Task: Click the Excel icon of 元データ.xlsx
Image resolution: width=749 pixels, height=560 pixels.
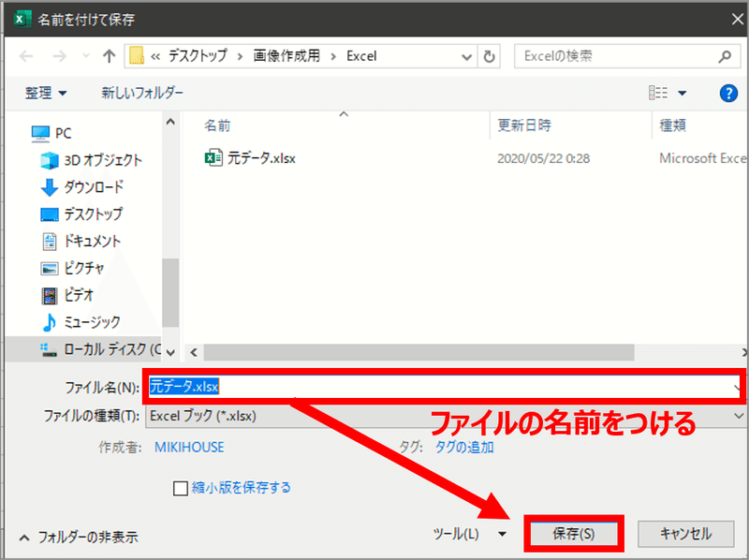Action: coord(213,157)
